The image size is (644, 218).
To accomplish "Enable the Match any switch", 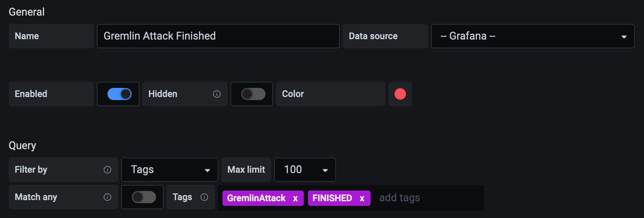I will click(x=144, y=197).
